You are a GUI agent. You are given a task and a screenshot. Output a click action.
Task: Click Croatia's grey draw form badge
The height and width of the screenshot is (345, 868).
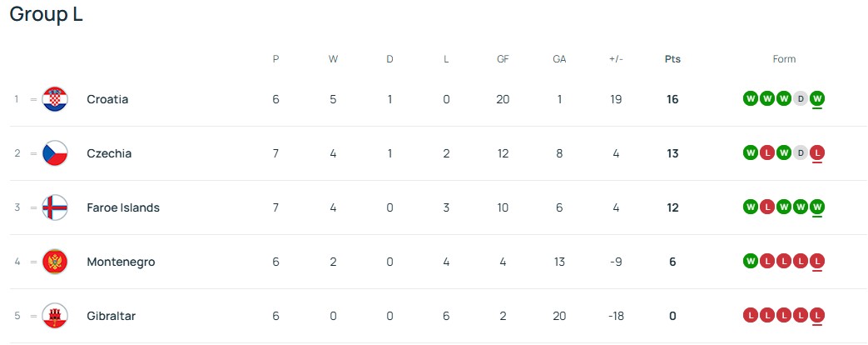[x=801, y=99]
